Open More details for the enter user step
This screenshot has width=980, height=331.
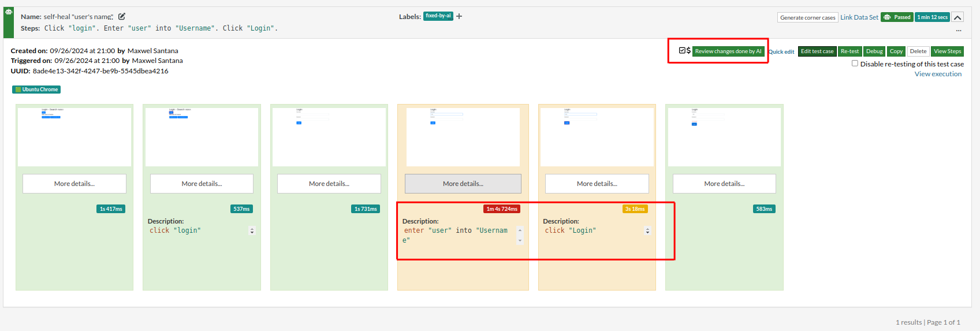click(x=463, y=184)
